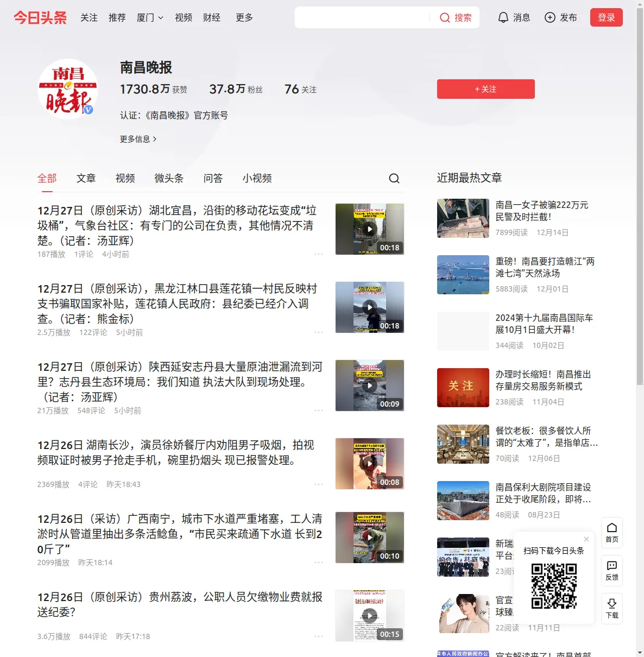Open 财经 in top navigation
The width and height of the screenshot is (644, 657).
(212, 17)
